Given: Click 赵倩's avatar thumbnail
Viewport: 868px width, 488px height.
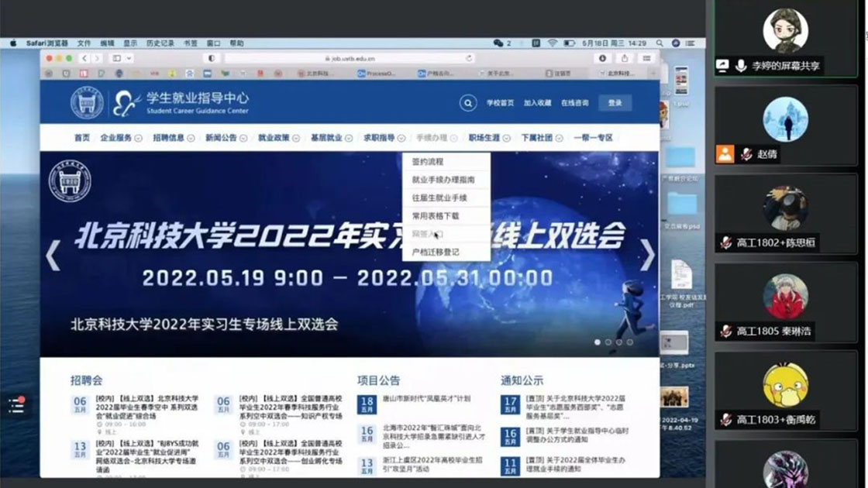Looking at the screenshot, I should pos(786,119).
